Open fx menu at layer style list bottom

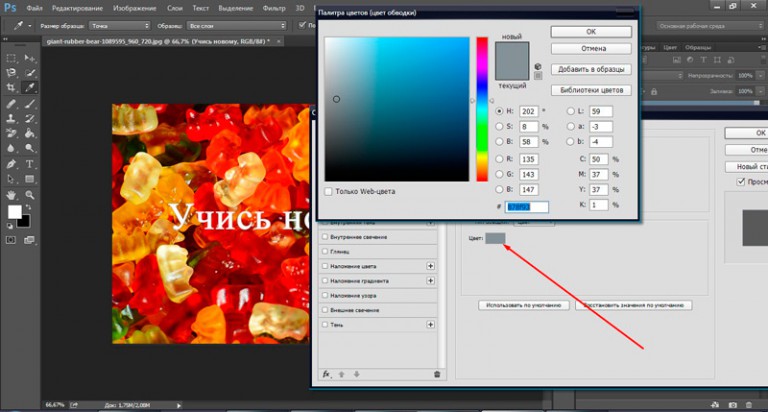(326, 374)
